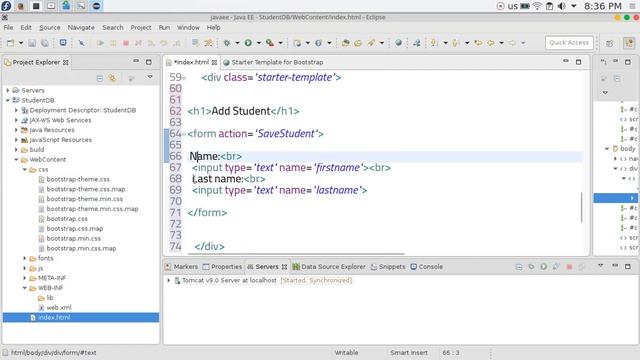Click Start server icon in Servers view
This screenshot has width=640, height=360.
[544, 267]
